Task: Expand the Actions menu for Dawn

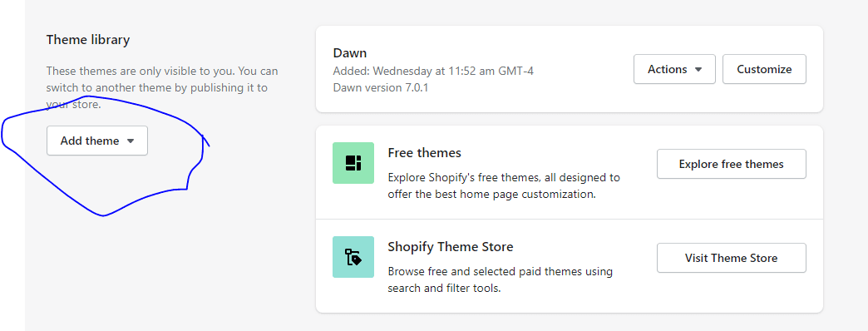Action: [674, 69]
